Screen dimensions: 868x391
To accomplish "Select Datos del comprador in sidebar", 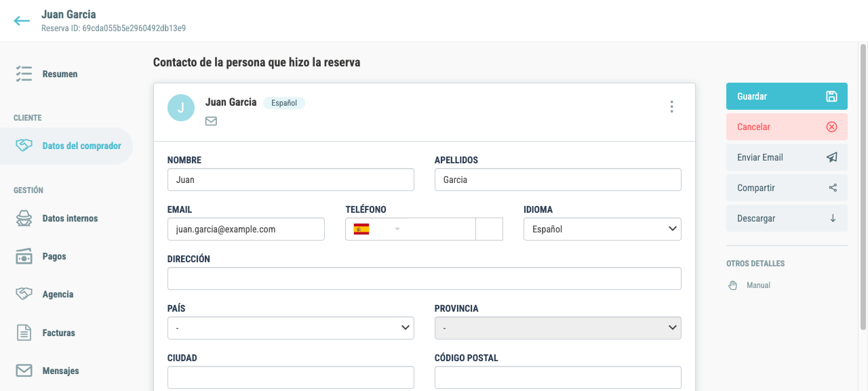I will [x=66, y=146].
